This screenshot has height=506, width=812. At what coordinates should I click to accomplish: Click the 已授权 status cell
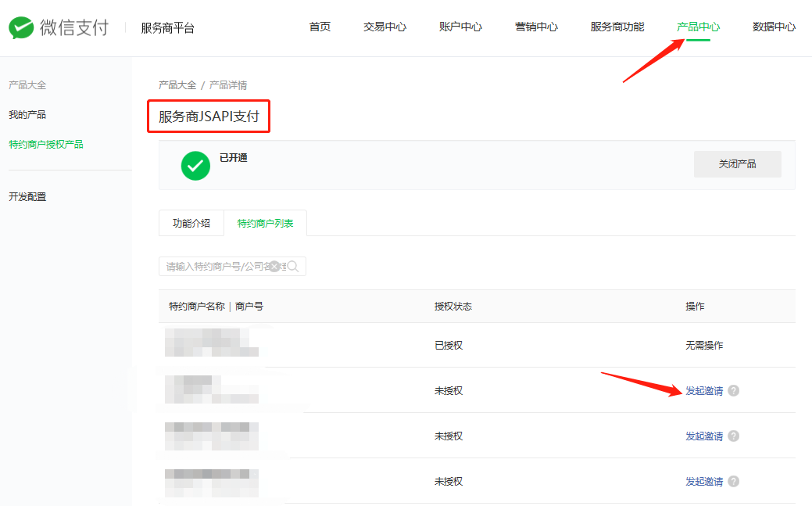pyautogui.click(x=449, y=345)
